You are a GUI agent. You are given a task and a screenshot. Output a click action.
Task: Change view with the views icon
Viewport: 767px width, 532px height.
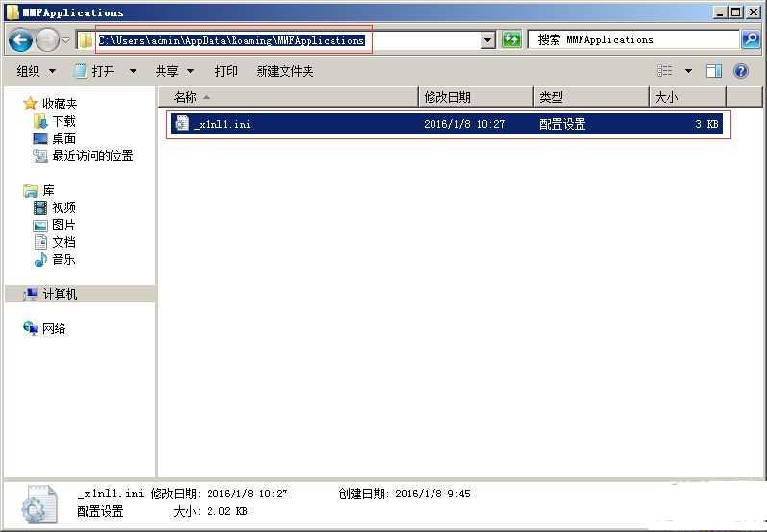664,71
